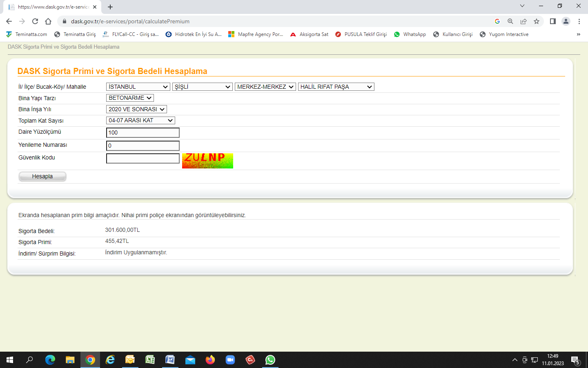588x368 pixels.
Task: Open the 2020 VE SONRASI year dropdown
Action: pos(136,109)
